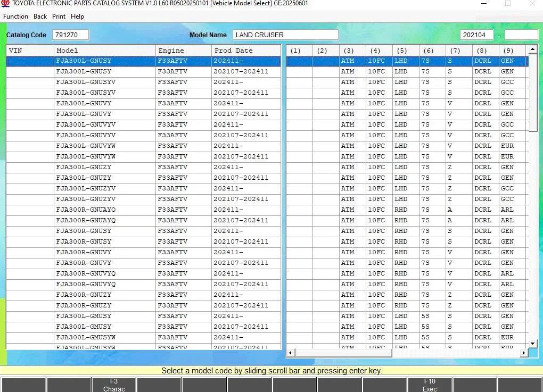Click the Catalog Code label
This screenshot has height=392, width=543.
click(26, 35)
